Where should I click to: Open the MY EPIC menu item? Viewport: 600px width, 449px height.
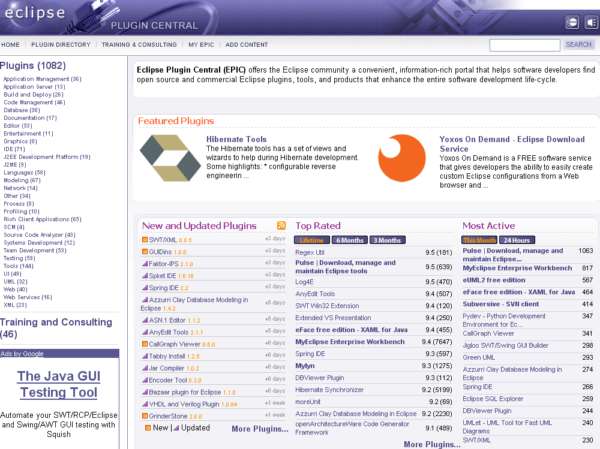point(201,45)
